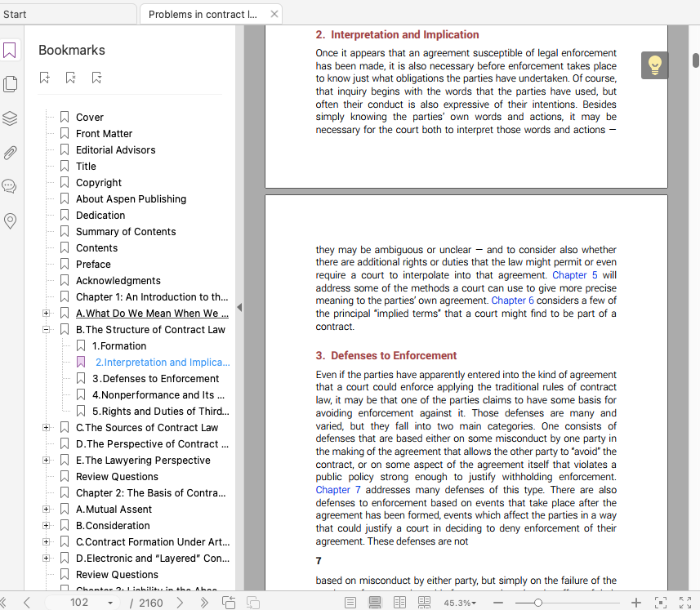Jump to first page double arrow
Screen dimensions: 700x610
point(2,603)
